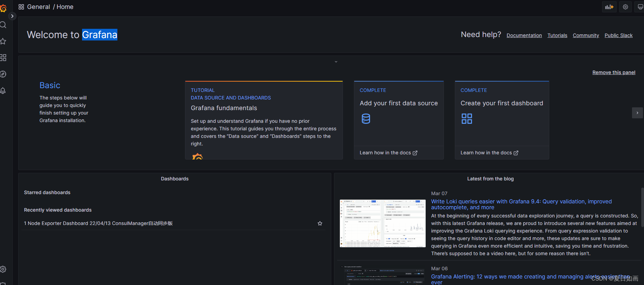Open the search icon in sidebar

point(3,25)
